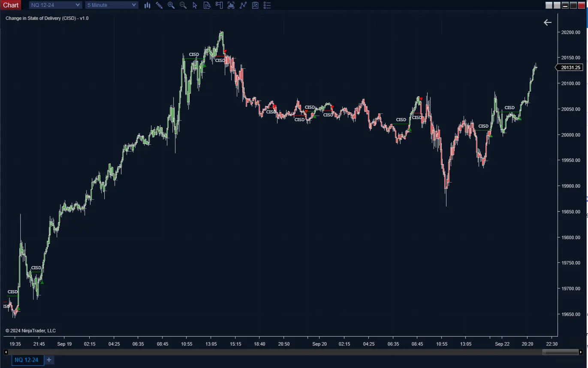The height and width of the screenshot is (368, 588).
Task: Click the horizontal scrollbar thumb
Action: click(560, 352)
